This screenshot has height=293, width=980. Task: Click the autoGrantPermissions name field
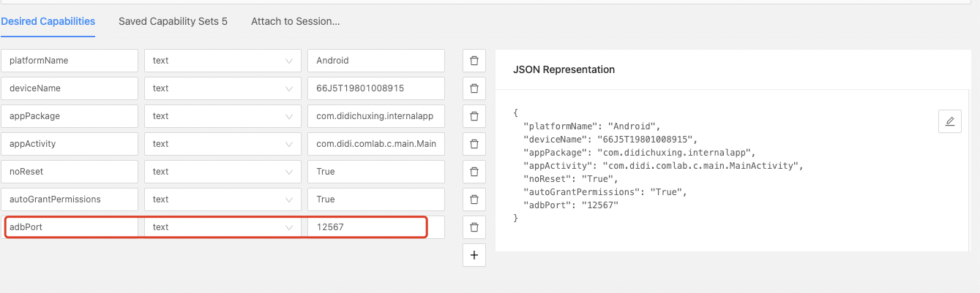point(70,199)
